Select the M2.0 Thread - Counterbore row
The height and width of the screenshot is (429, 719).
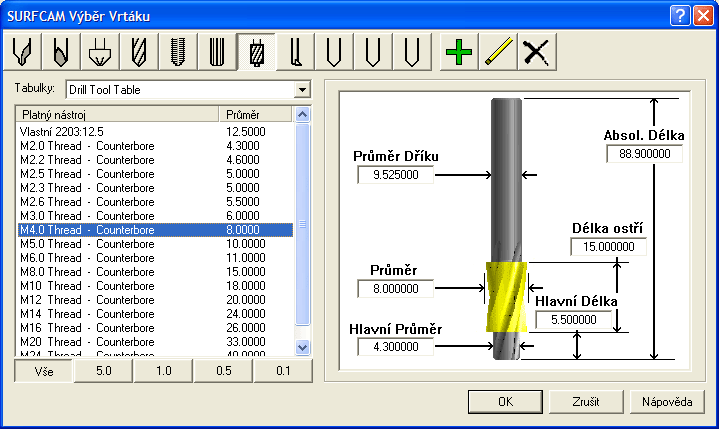155,146
